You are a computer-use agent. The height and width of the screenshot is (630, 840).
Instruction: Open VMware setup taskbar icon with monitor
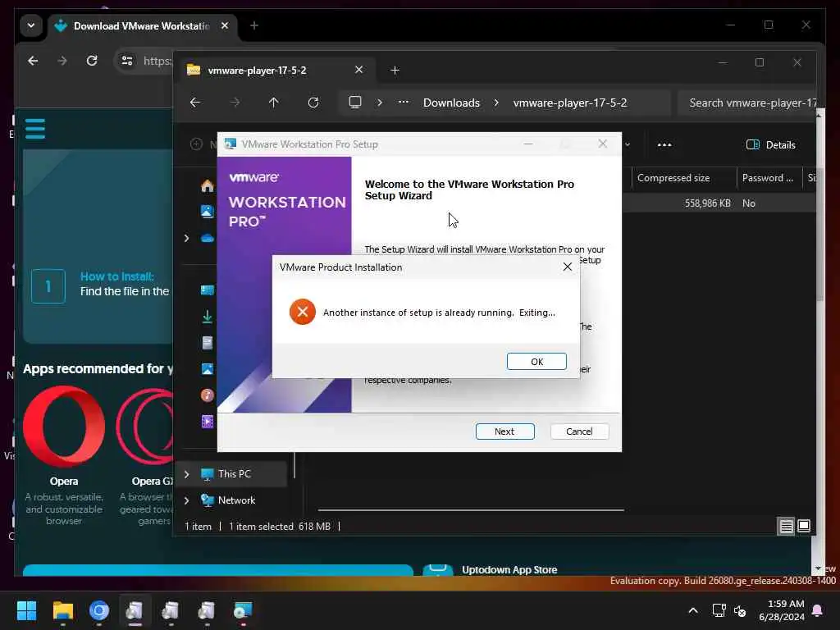(243, 610)
